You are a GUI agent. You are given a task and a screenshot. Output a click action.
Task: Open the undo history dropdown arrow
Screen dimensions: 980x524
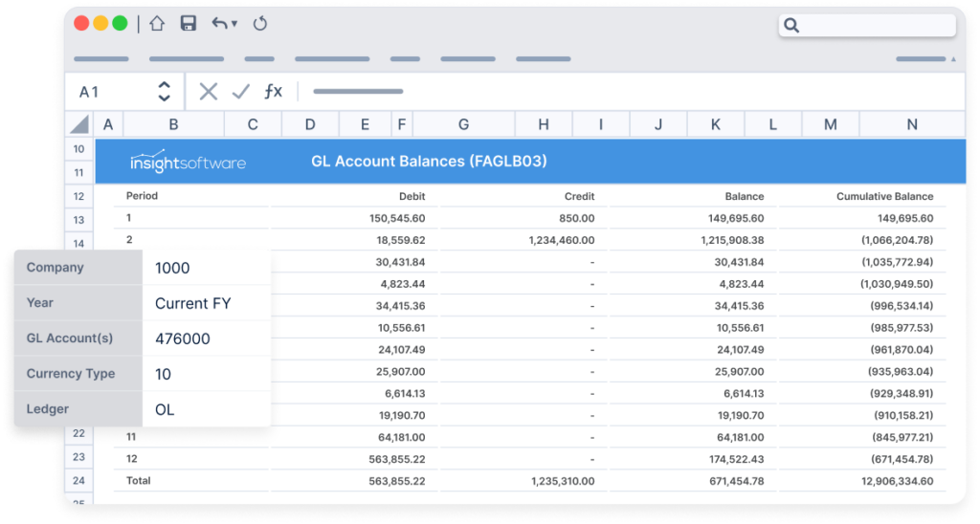234,25
